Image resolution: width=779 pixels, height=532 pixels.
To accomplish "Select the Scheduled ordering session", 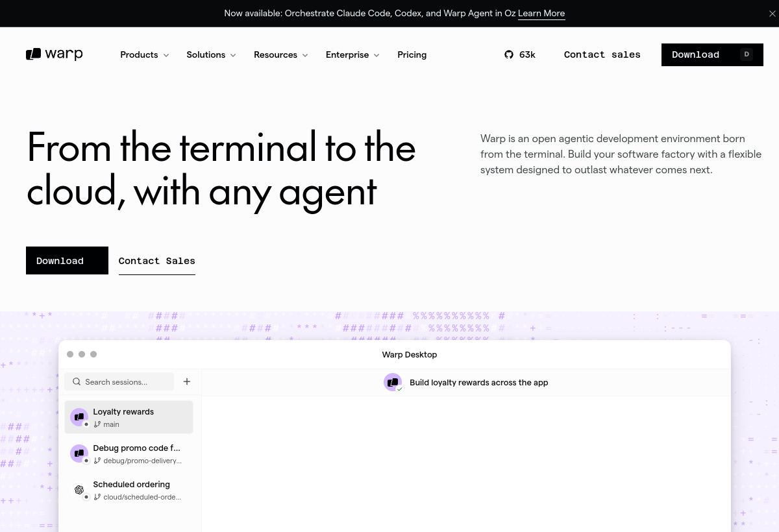I will 129,490.
